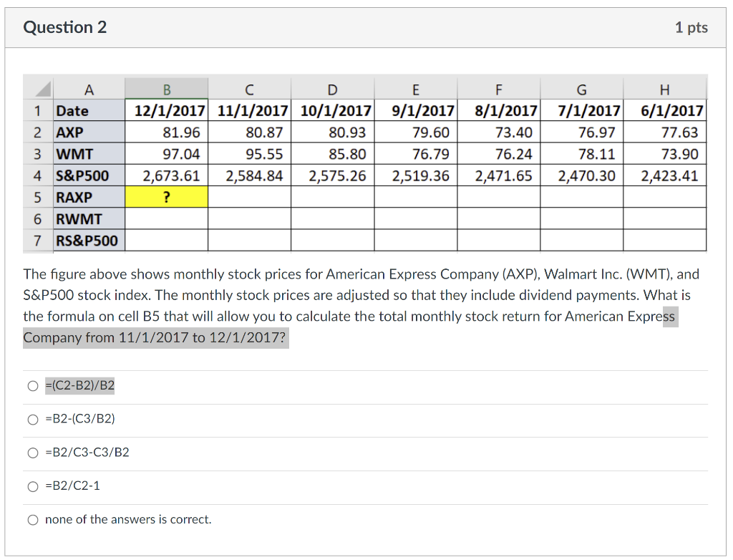Click column B header in spreadsheet
The width and height of the screenshot is (733, 560).
166,89
